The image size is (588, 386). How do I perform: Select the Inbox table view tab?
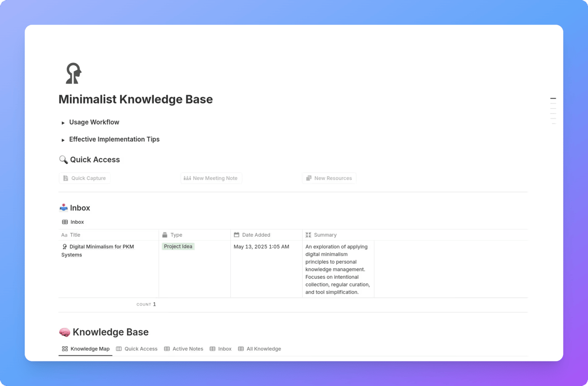(x=73, y=222)
